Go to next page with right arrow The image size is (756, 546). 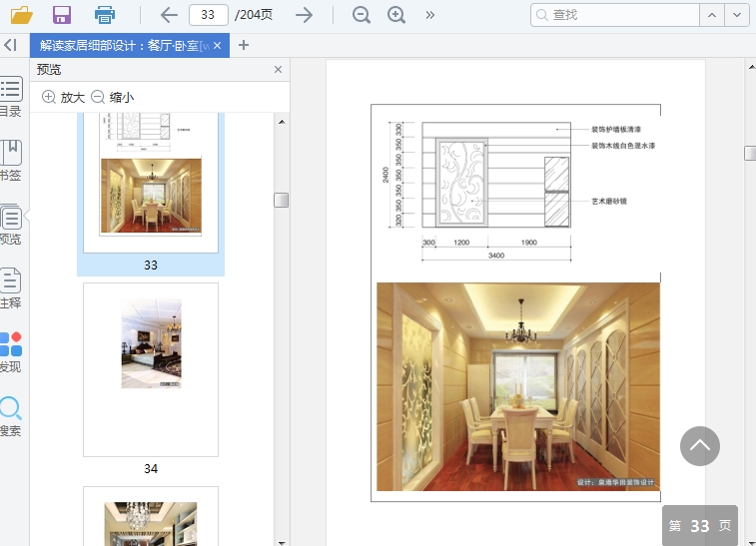click(304, 15)
